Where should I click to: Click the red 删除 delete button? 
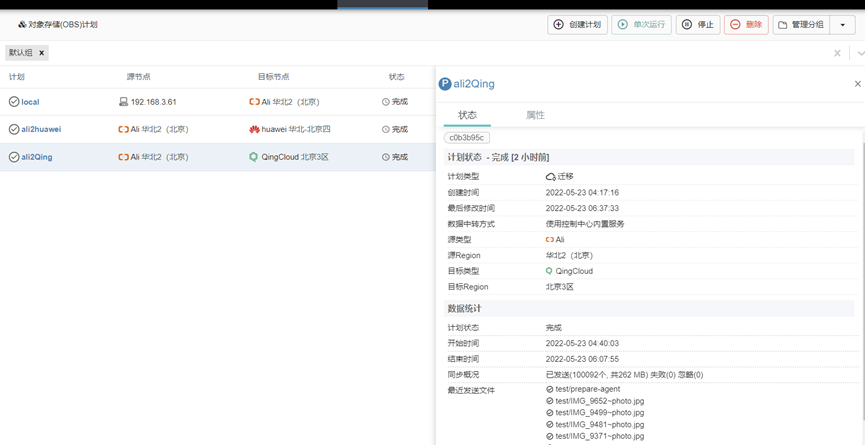[745, 24]
